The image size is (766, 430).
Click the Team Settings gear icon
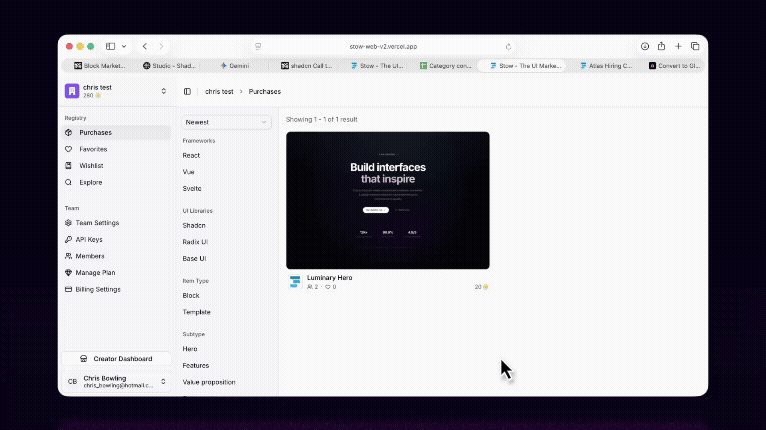68,223
